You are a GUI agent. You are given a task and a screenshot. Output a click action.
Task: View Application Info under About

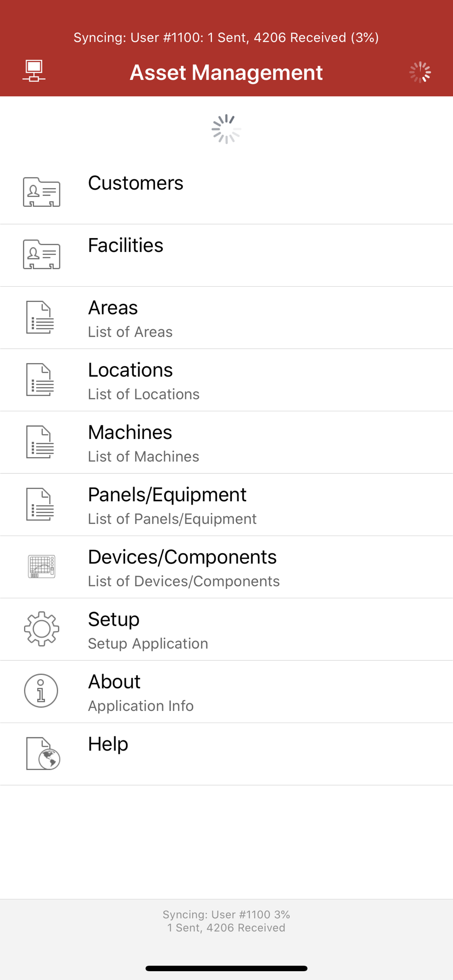coord(141,706)
